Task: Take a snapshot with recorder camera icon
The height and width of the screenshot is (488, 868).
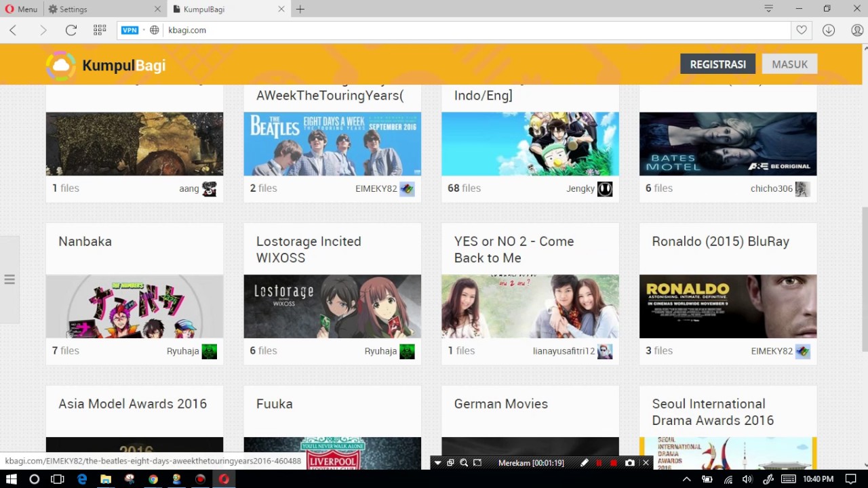Action: click(x=630, y=463)
